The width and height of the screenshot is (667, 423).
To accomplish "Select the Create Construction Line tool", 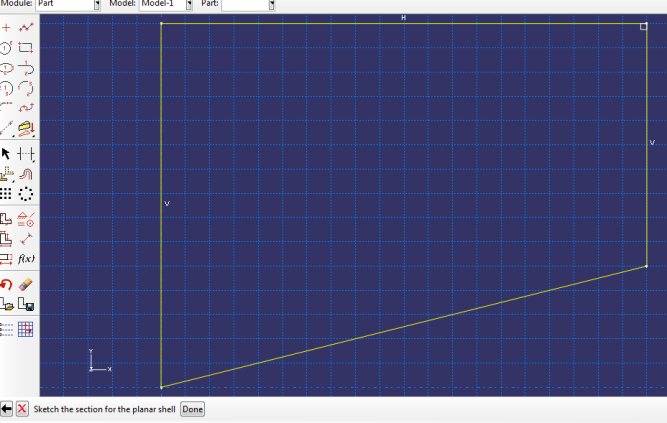I will point(6,128).
